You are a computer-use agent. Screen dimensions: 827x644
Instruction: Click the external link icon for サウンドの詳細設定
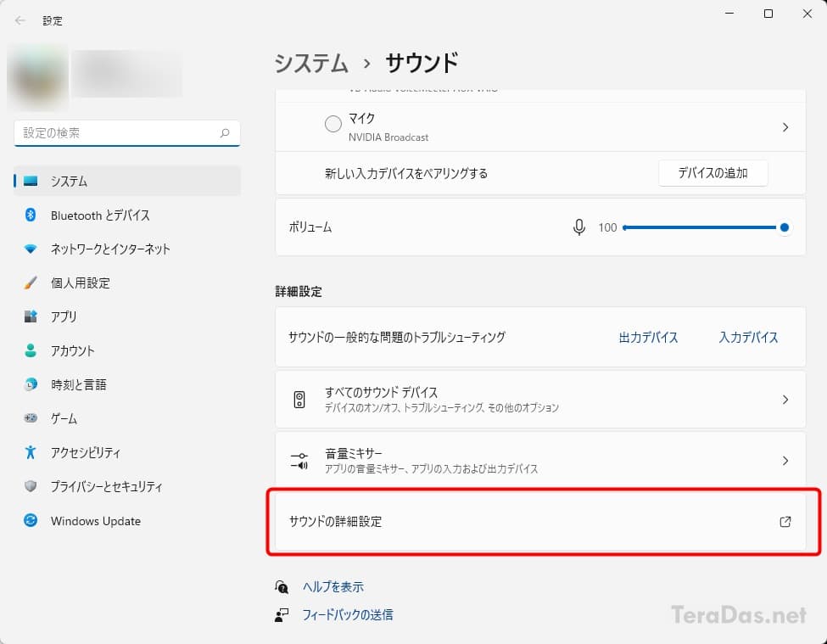[785, 522]
